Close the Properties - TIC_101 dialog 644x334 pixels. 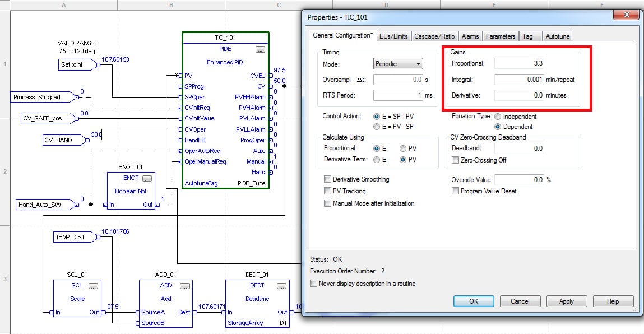click(x=626, y=15)
